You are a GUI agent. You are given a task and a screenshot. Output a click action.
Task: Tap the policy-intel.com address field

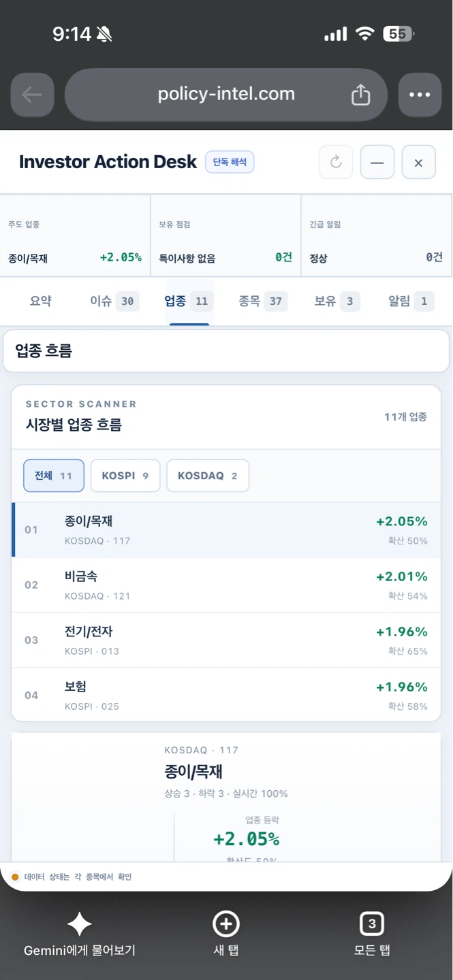click(x=226, y=95)
